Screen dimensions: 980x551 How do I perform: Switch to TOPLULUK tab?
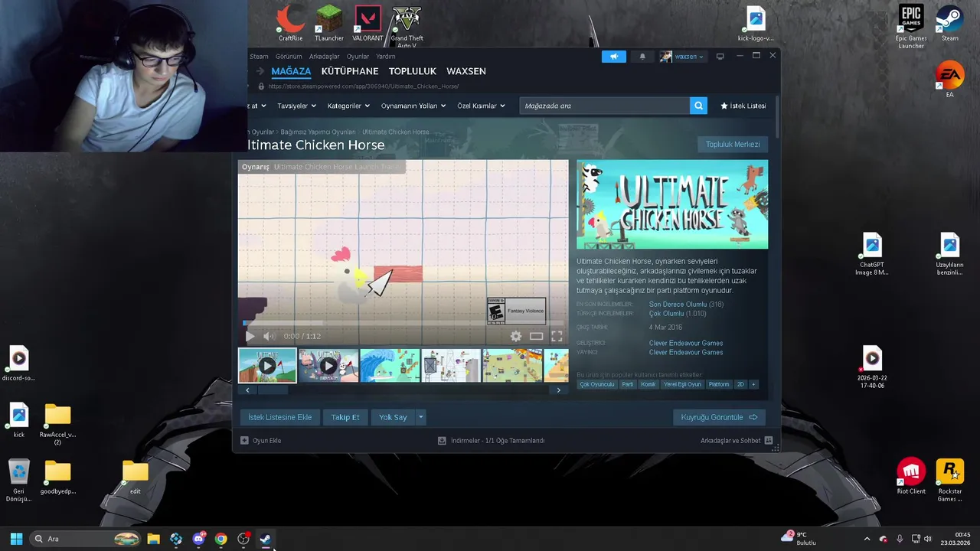tap(413, 71)
